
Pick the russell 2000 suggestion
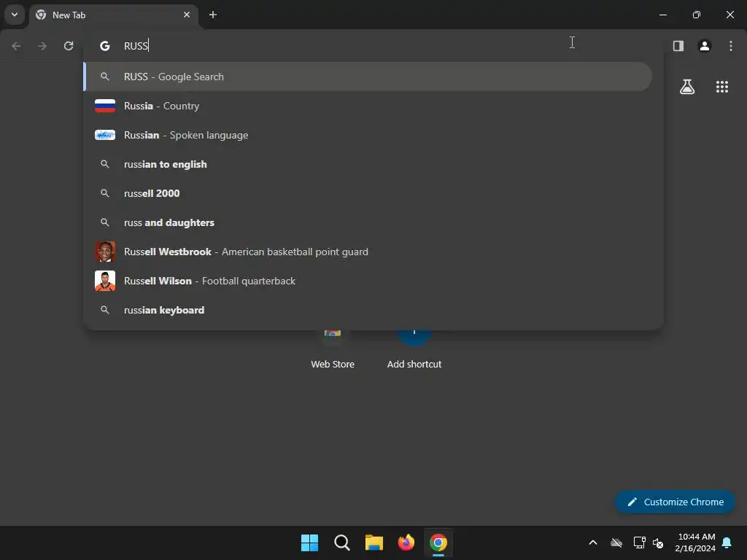point(368,193)
